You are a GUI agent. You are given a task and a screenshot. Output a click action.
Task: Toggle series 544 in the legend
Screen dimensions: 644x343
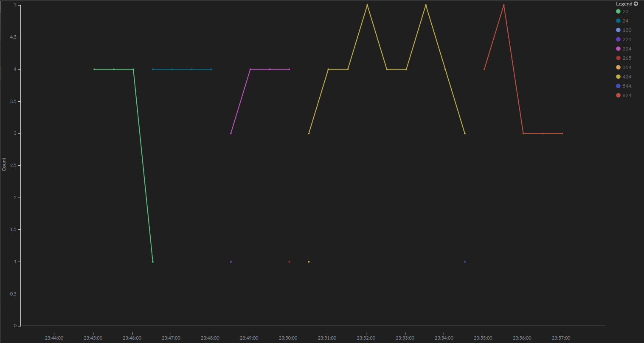(x=624, y=86)
